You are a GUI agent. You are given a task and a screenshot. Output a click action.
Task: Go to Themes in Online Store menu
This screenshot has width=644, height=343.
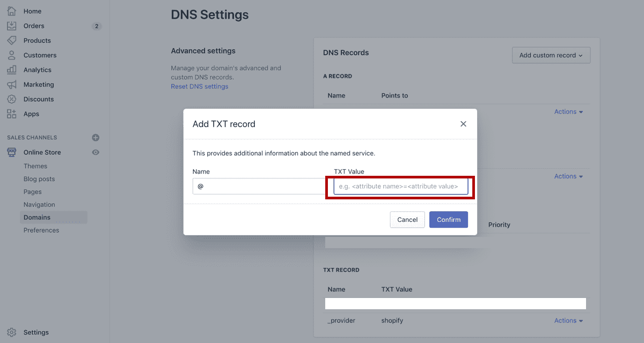35,166
